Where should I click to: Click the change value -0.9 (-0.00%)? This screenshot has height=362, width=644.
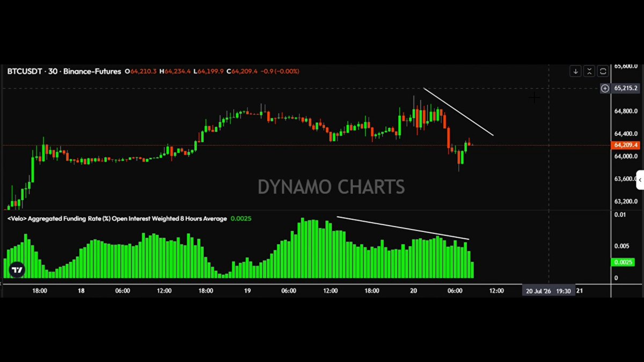point(280,71)
